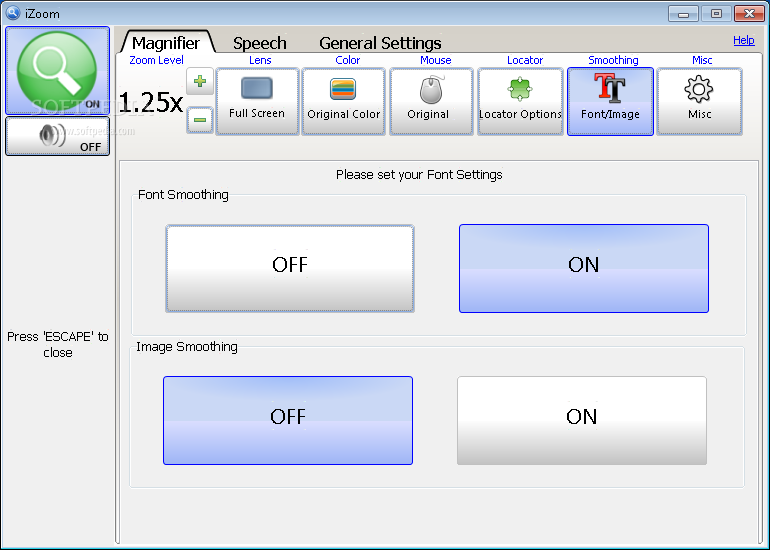Click the iZoom title bar icon
Image resolution: width=770 pixels, height=550 pixels.
click(x=12, y=13)
